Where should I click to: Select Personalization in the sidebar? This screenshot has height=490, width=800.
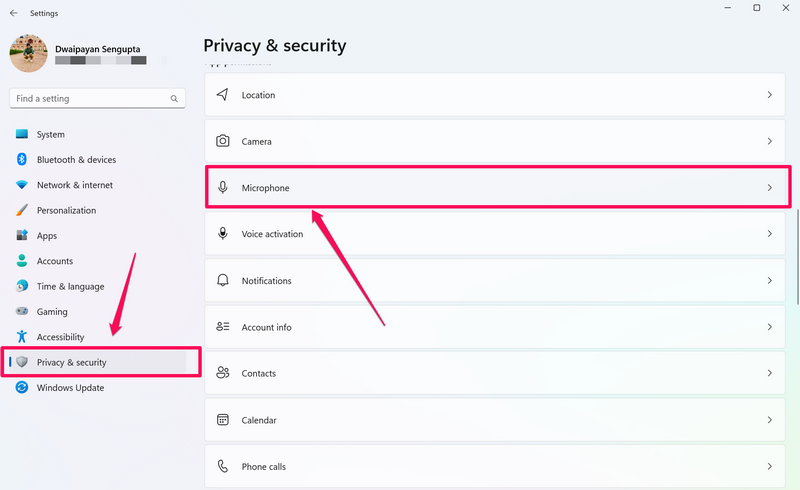click(x=66, y=211)
